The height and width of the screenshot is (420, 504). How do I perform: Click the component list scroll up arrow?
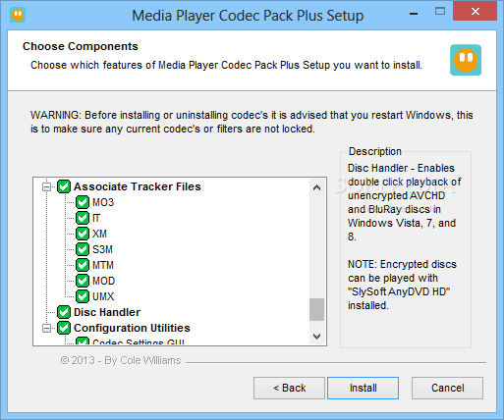click(x=316, y=187)
